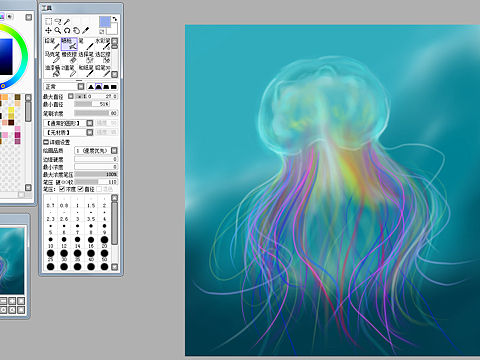480x360 pixels.
Task: Adjust the max density pressure 100% slider
Action: tap(96, 174)
